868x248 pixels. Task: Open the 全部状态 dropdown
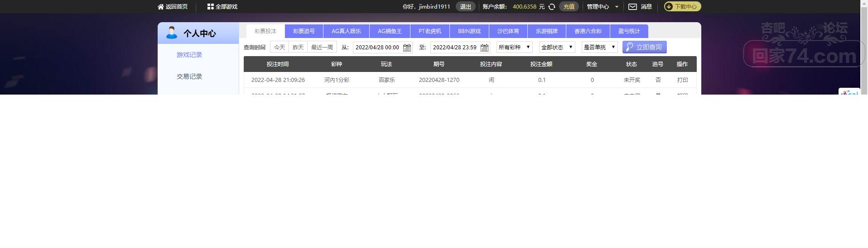point(557,47)
